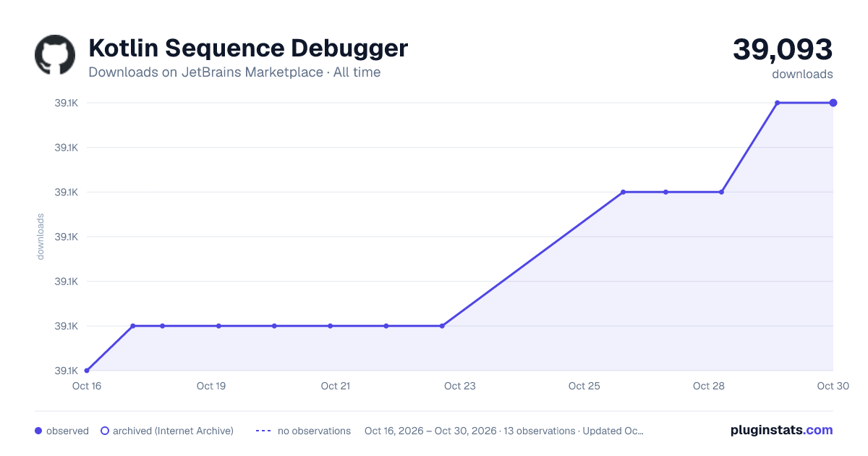This screenshot has height=456, width=868.
Task: Click the date range and observations summary text
Action: (504, 431)
